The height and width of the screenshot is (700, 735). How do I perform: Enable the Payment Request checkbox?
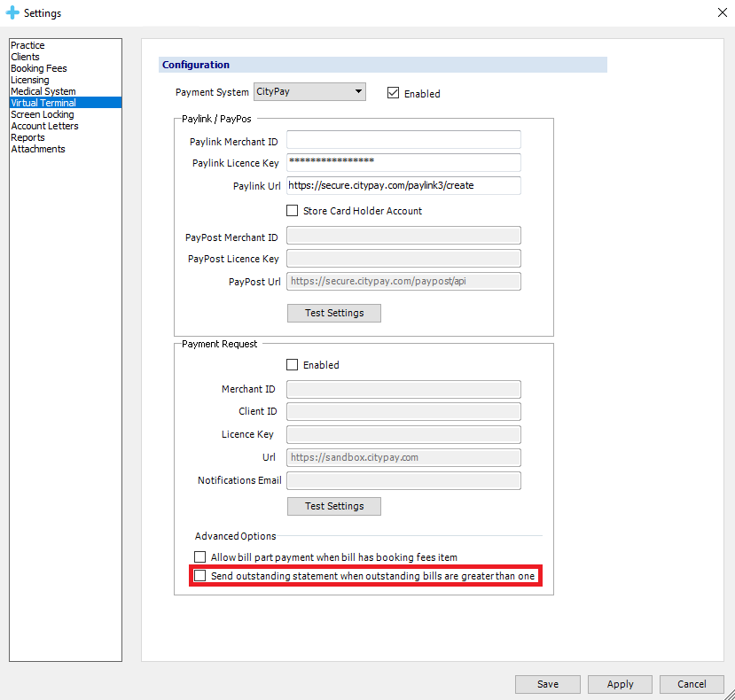[293, 364]
